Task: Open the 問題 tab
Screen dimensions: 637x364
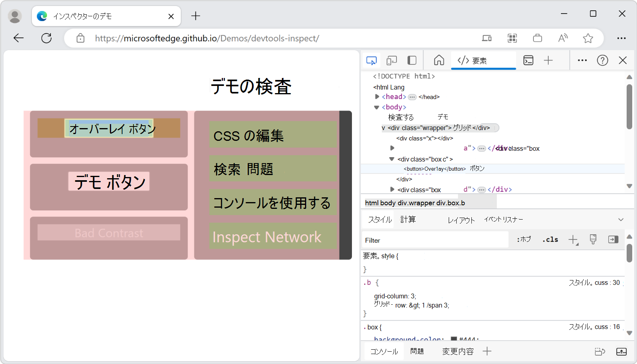Action: tap(417, 351)
